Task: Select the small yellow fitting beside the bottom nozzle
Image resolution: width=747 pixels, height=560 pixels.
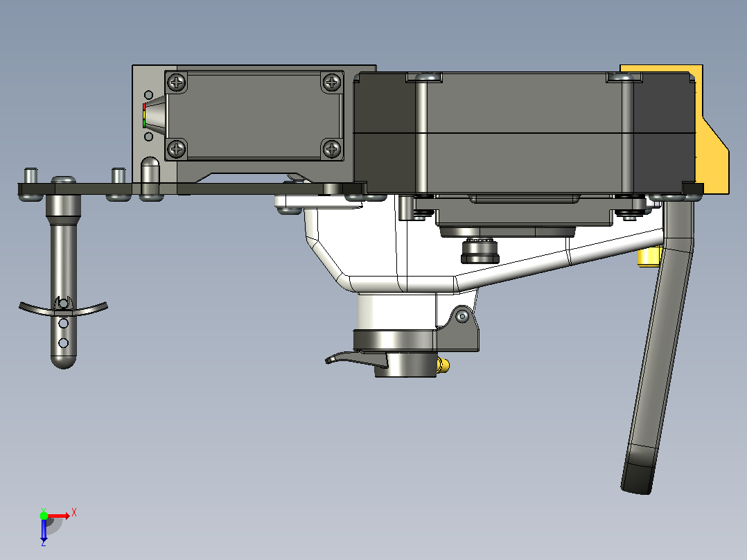Action: pyautogui.click(x=443, y=365)
